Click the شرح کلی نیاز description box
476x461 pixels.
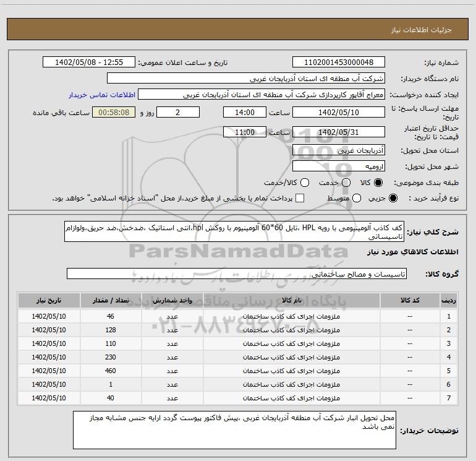tap(234, 232)
